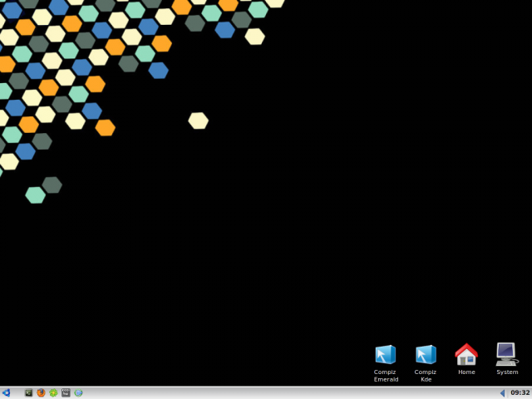The width and height of the screenshot is (532, 399).
Task: Select the Compiz Kde desktop icon
Action: pos(426,362)
